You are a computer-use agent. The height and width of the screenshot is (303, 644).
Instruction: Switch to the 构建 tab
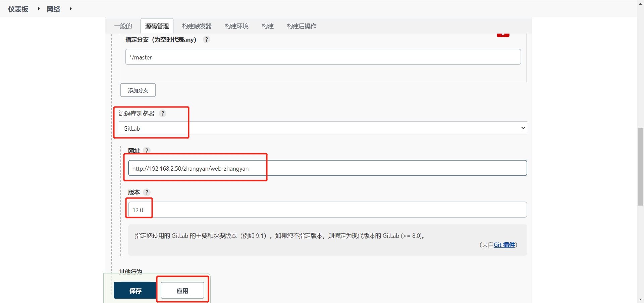268,26
